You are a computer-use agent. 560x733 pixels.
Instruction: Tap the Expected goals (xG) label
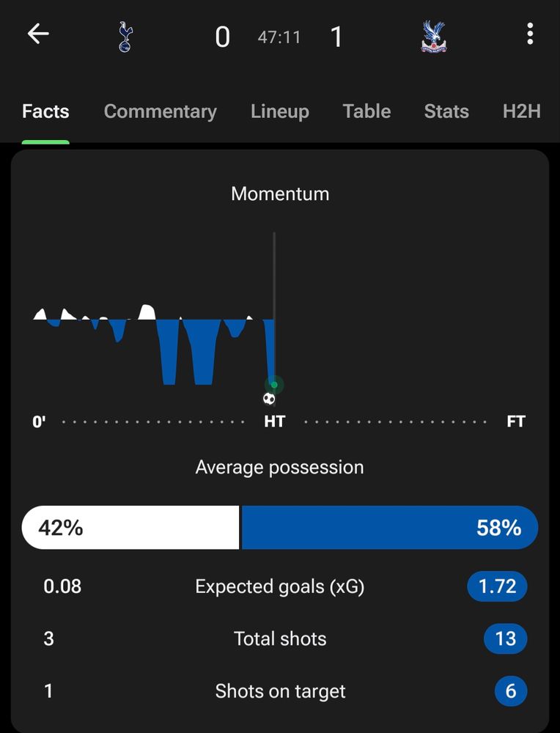tap(279, 586)
